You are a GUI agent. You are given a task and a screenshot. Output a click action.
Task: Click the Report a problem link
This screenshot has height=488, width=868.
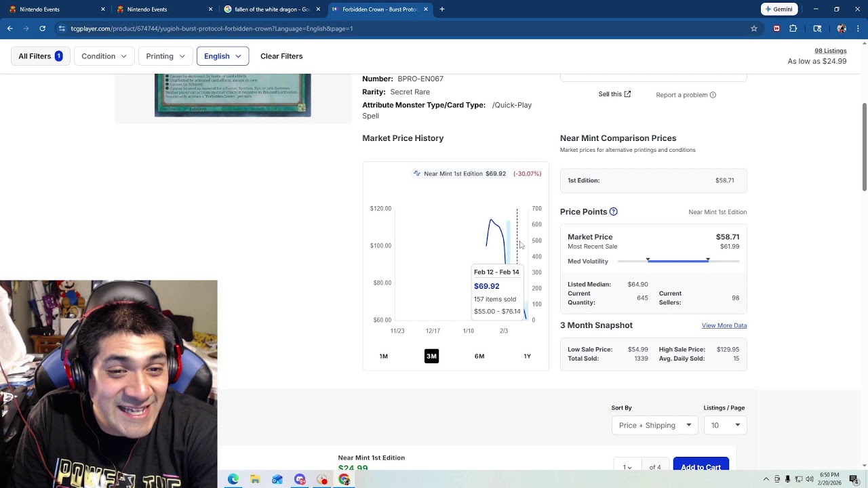coord(682,95)
